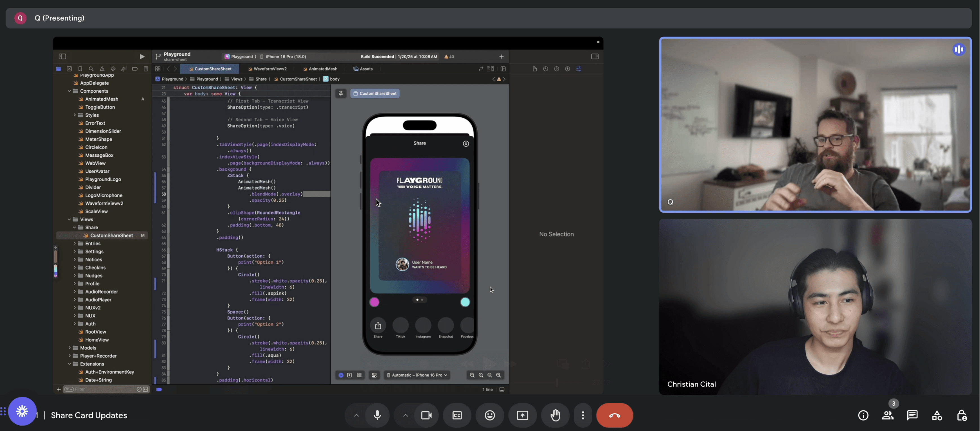The height and width of the screenshot is (431, 980).
Task: Show the attributes inspector sliders icon
Action: [579, 69]
